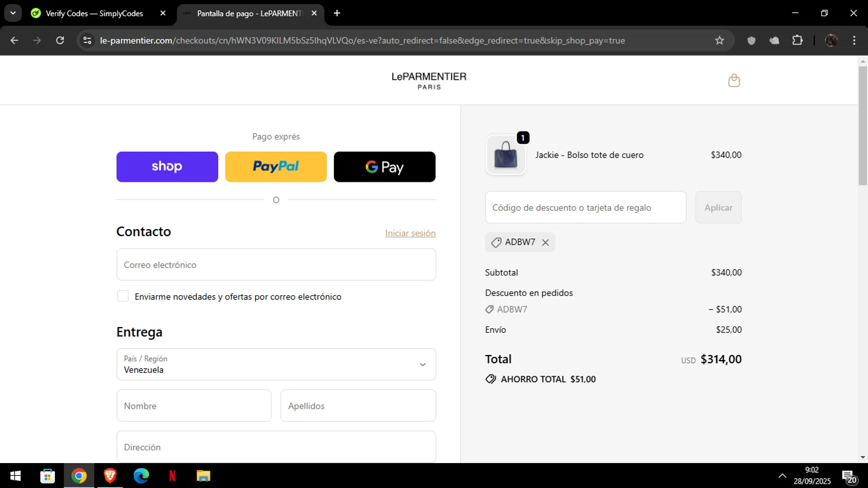Click the taskbar clock and date

tap(812, 476)
